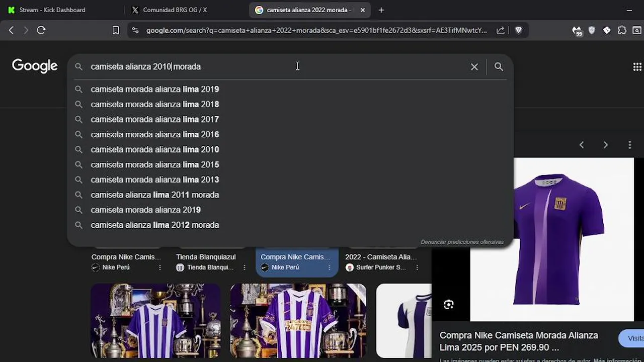Choose suggestion camiseta morada alianza lima 2019
The height and width of the screenshot is (362, 644).
(290, 89)
